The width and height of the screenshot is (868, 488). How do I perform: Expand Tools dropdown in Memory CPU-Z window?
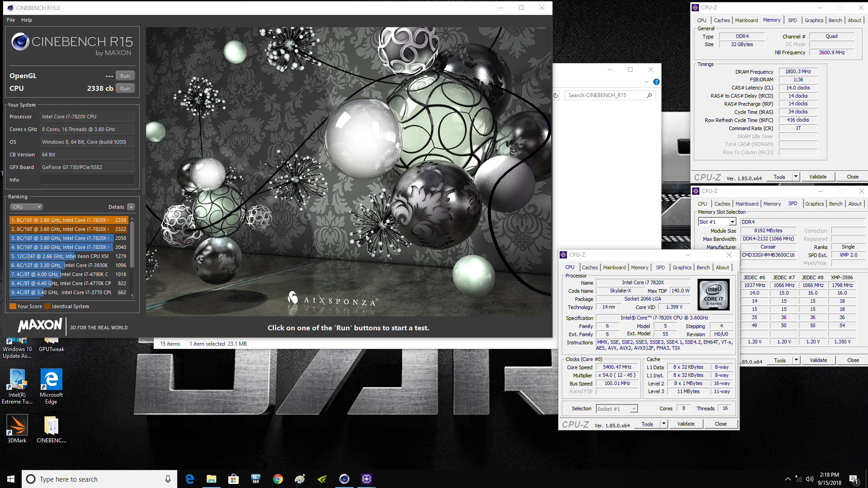pyautogui.click(x=796, y=177)
